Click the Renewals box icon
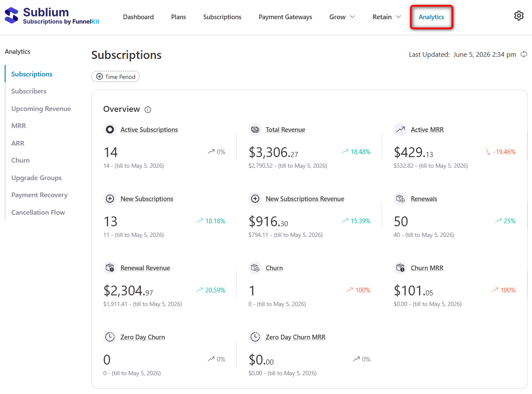Viewport: 532px width, 394px height. 400,198
